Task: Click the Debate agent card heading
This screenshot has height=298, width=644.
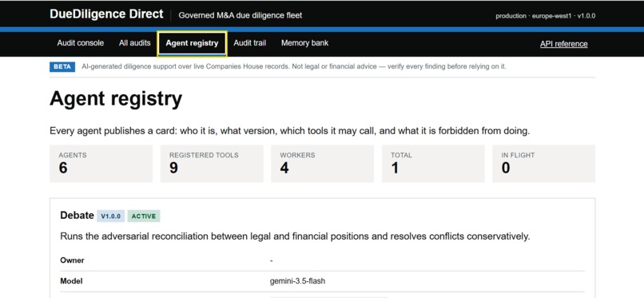Action: 77,215
